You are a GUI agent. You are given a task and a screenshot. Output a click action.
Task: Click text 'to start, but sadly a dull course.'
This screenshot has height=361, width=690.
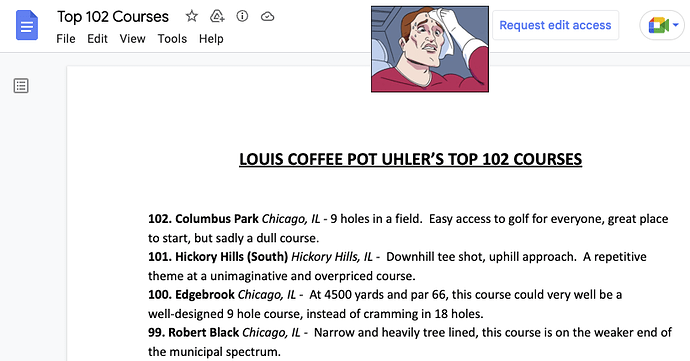pos(233,238)
